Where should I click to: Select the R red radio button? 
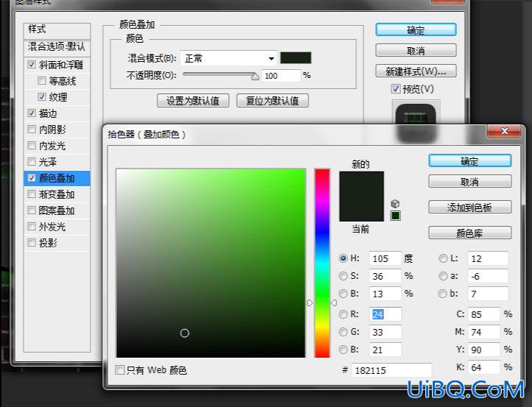click(343, 314)
